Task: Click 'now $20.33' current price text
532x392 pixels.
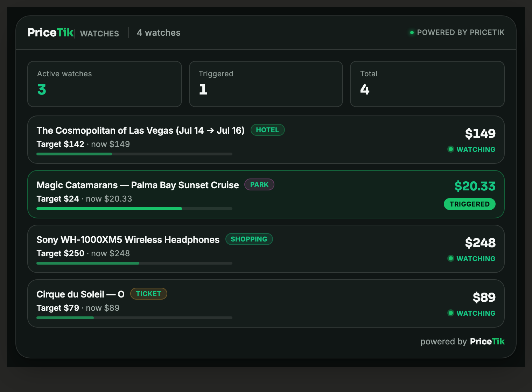Action: (109, 199)
